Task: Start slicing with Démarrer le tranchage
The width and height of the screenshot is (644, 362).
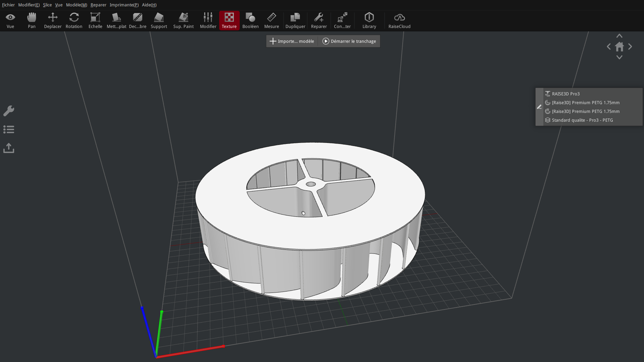Action: point(349,41)
